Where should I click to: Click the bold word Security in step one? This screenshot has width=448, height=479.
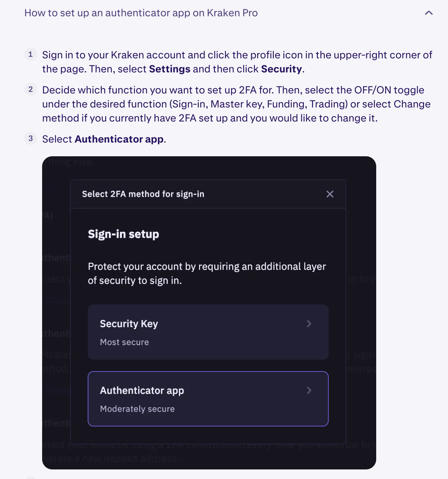coord(281,69)
